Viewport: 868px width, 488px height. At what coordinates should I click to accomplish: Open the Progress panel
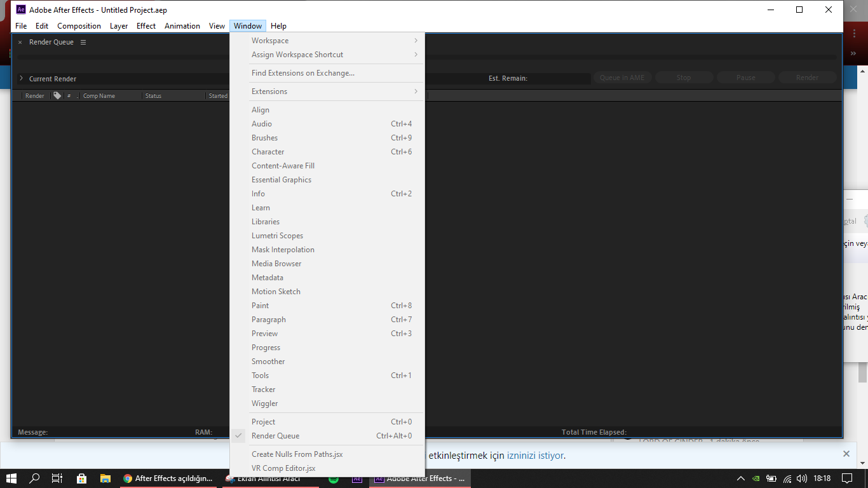[327, 348]
